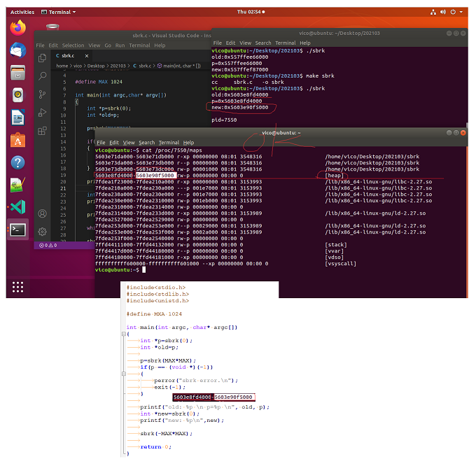
Task: Open File menu in VS Code
Action: [40, 45]
